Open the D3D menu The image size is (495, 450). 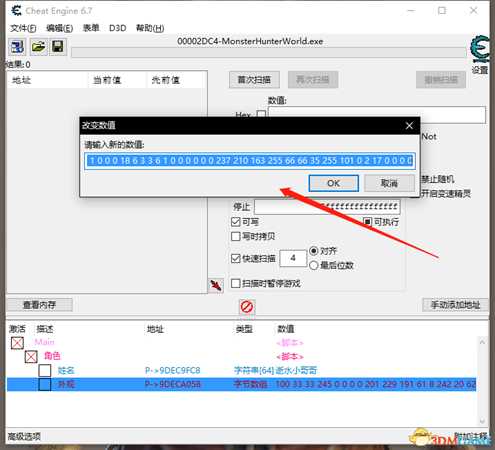(x=118, y=28)
